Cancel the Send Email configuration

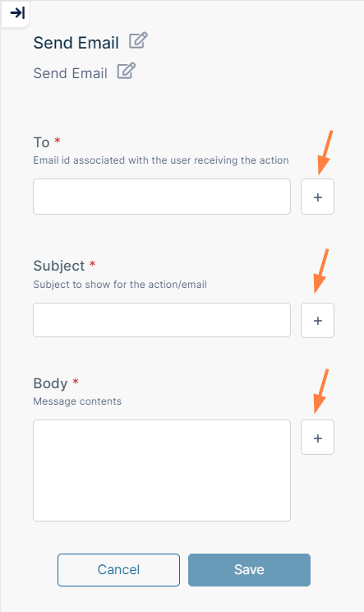[x=118, y=570]
